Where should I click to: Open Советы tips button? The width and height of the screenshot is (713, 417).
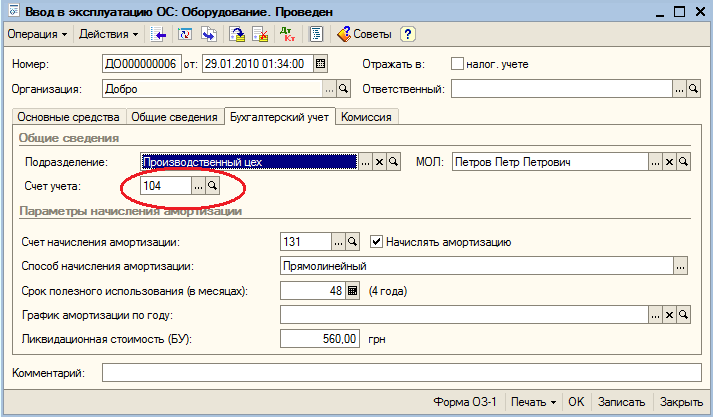[364, 34]
